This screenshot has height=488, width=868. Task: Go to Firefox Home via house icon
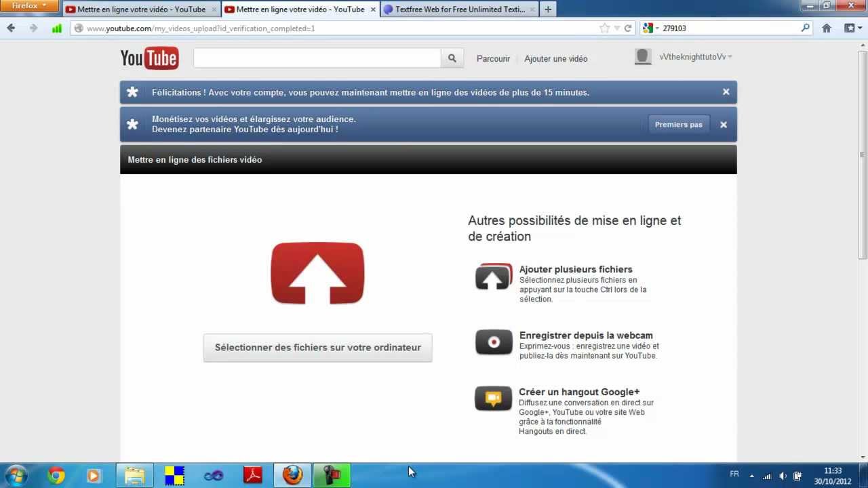coord(827,28)
